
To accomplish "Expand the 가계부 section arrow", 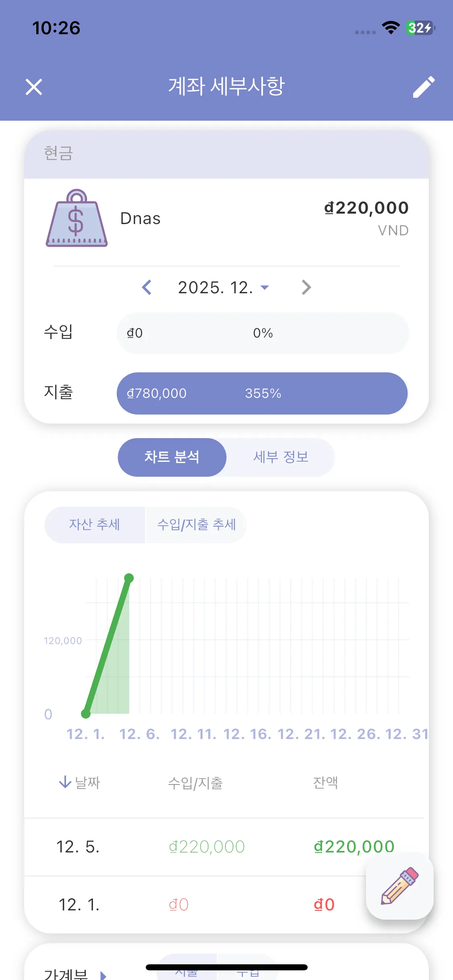I will (x=103, y=975).
